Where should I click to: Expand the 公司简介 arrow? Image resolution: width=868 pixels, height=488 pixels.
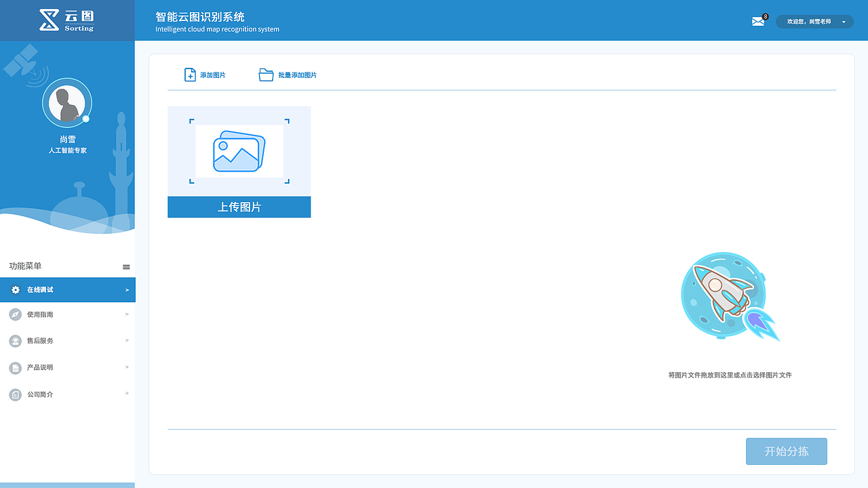(x=127, y=394)
